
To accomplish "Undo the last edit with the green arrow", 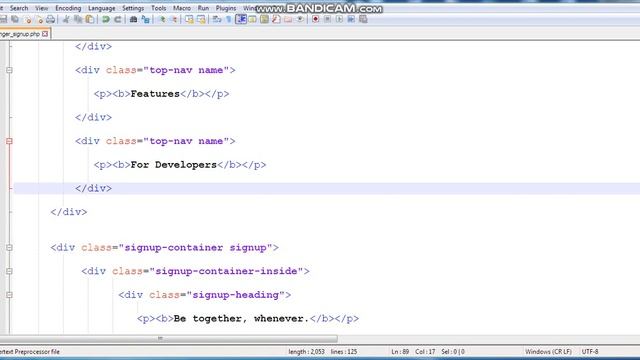I will [x=106, y=19].
